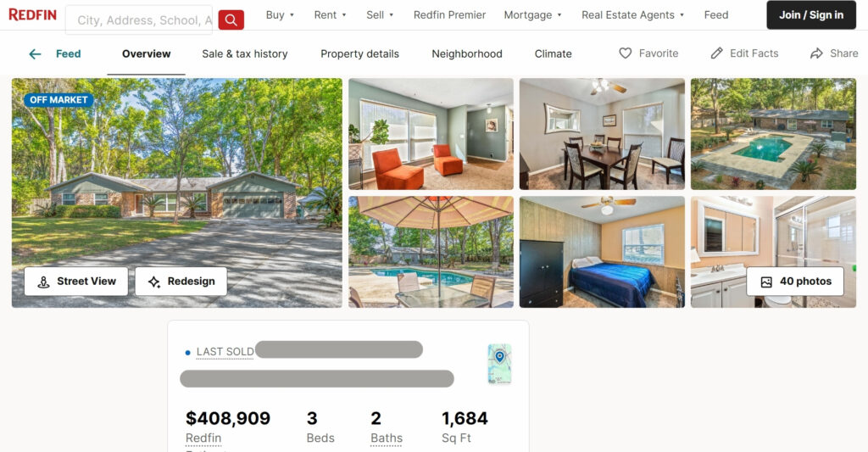Expand the Buy dropdown menu
The image size is (868, 452).
click(280, 15)
